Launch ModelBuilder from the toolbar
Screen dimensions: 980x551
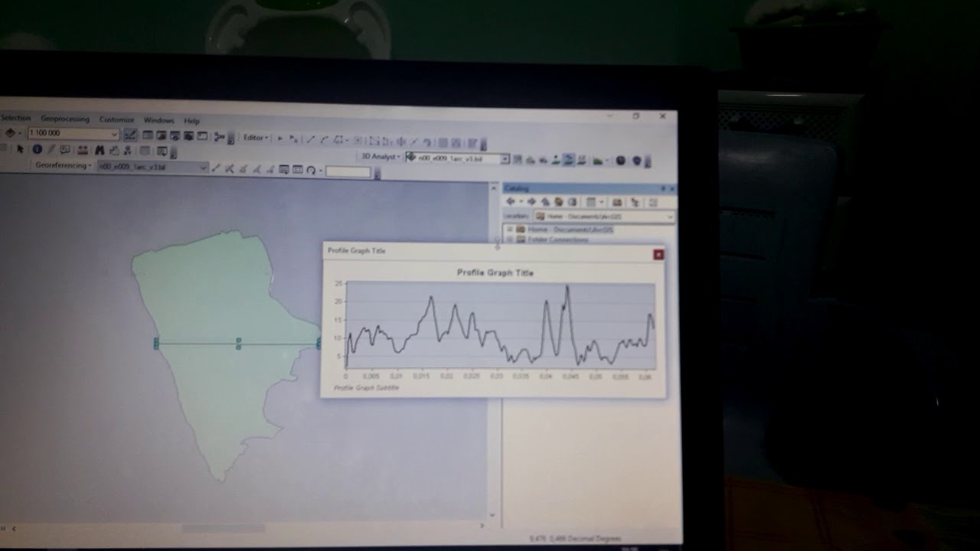point(220,137)
